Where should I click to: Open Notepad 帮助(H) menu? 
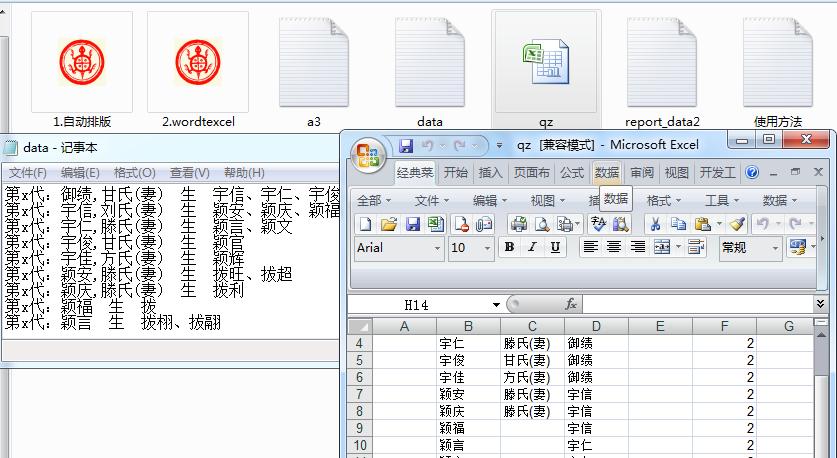244,173
